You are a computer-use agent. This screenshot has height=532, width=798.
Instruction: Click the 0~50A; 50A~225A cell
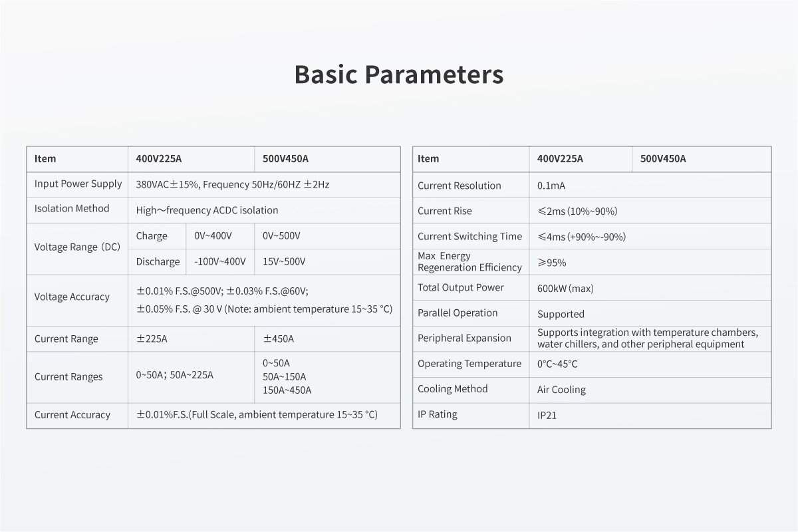tap(175, 375)
